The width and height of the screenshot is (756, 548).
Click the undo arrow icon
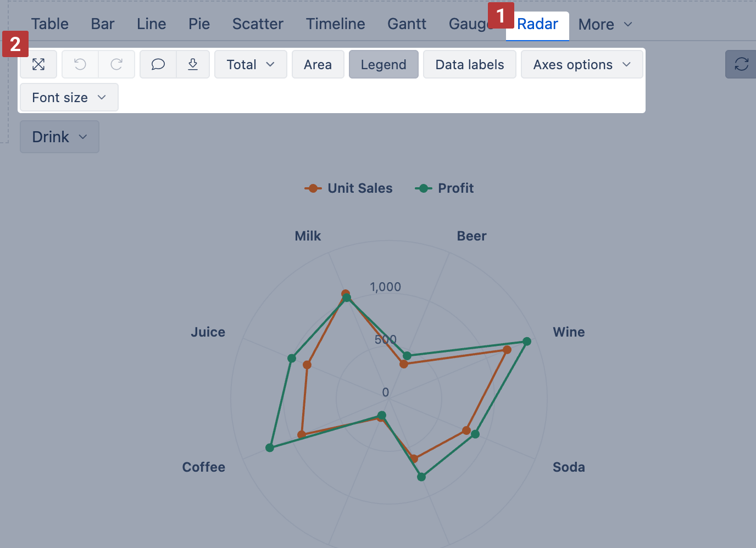click(x=80, y=64)
